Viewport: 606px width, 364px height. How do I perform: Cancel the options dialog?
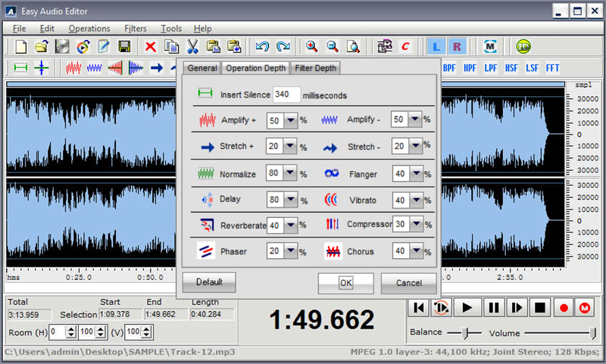point(409,283)
